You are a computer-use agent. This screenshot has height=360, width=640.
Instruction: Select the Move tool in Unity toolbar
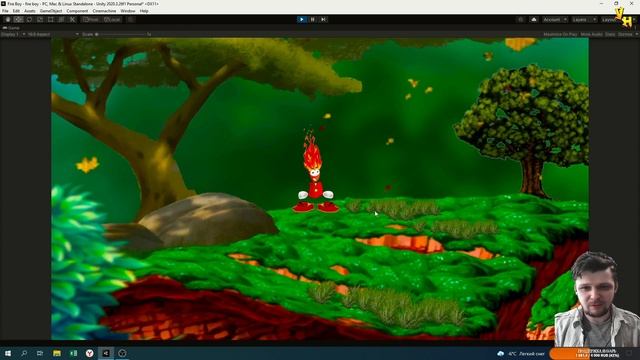[18, 19]
